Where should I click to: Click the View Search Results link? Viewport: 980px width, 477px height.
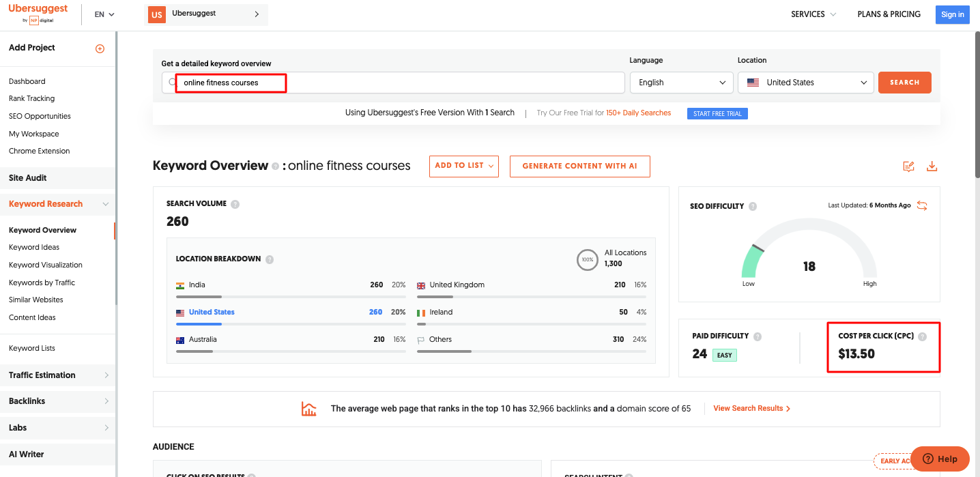(x=751, y=409)
